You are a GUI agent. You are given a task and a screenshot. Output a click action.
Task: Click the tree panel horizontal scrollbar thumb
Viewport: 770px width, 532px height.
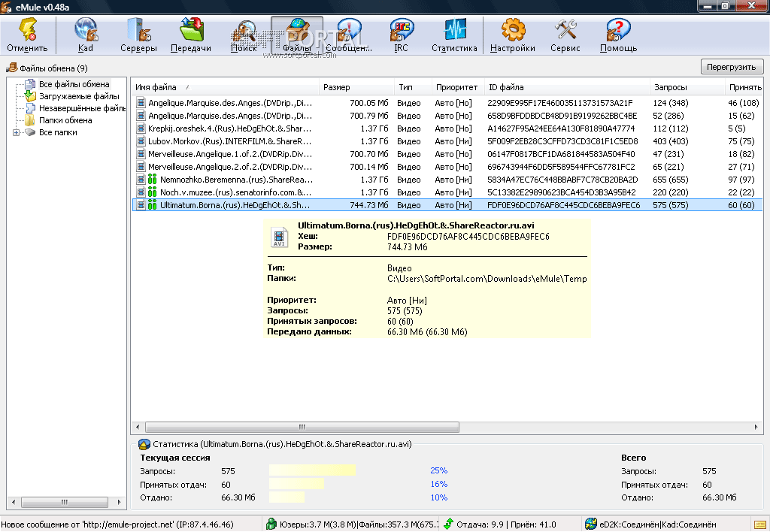tap(65, 502)
